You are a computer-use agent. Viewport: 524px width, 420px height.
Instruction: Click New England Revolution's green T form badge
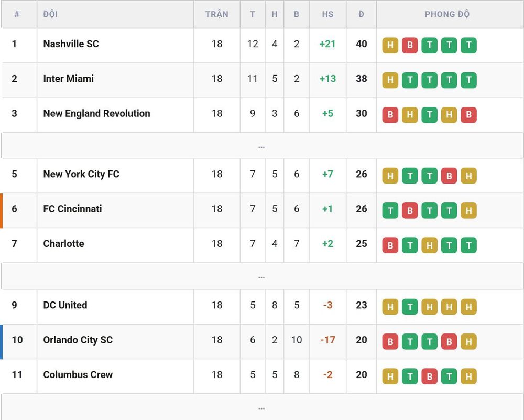coord(430,115)
